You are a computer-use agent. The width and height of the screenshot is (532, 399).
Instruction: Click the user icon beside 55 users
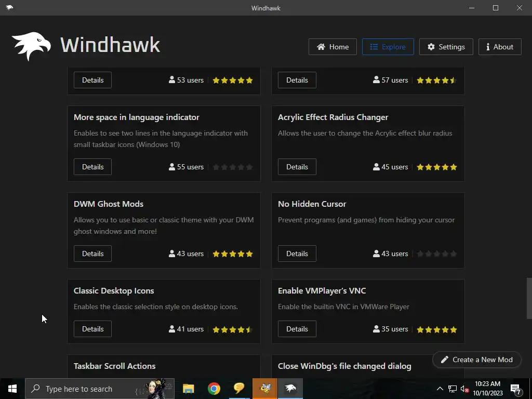click(x=172, y=167)
